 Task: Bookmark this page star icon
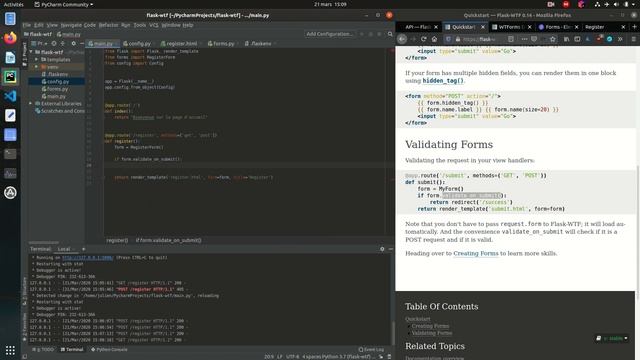553,39
